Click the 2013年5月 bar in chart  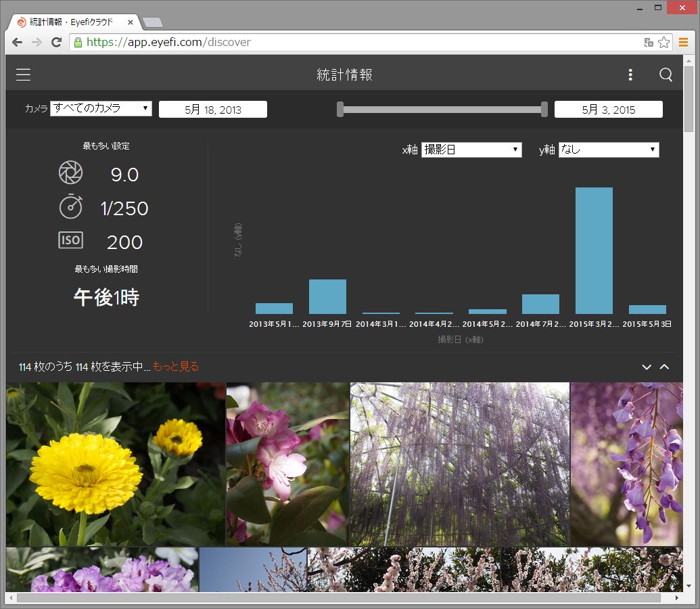point(274,309)
